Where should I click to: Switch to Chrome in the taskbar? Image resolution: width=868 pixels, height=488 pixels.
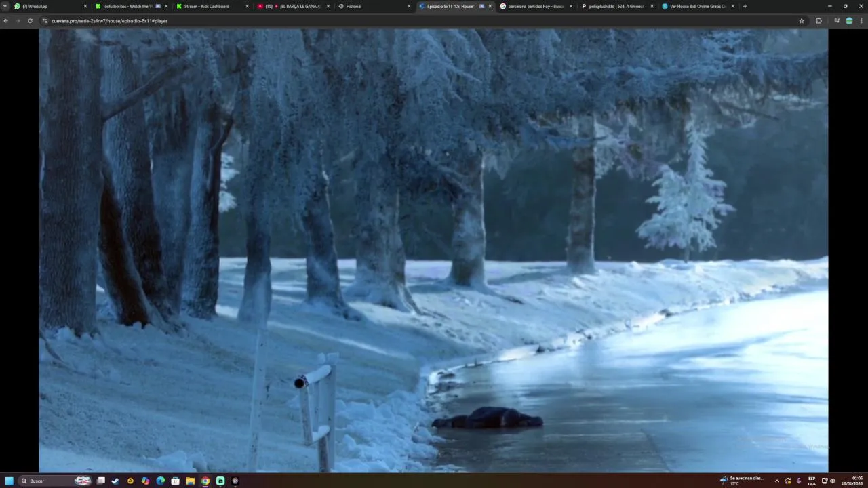tap(205, 481)
